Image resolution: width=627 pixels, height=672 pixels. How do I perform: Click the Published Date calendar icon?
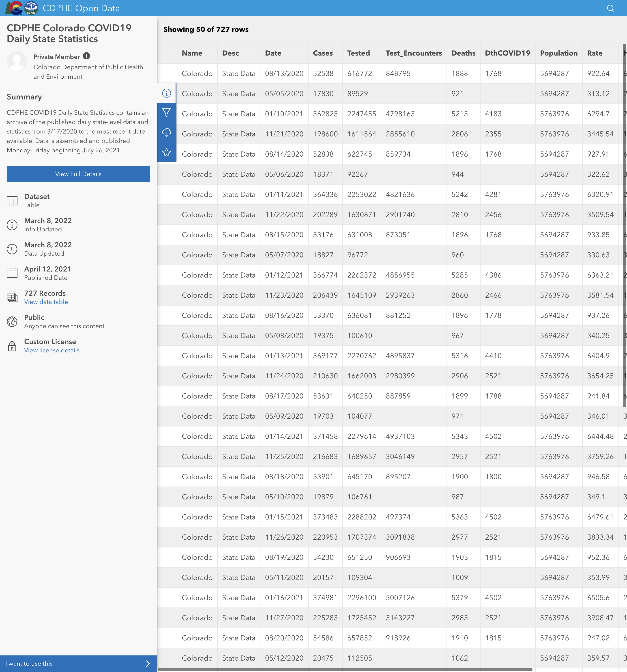tap(12, 273)
